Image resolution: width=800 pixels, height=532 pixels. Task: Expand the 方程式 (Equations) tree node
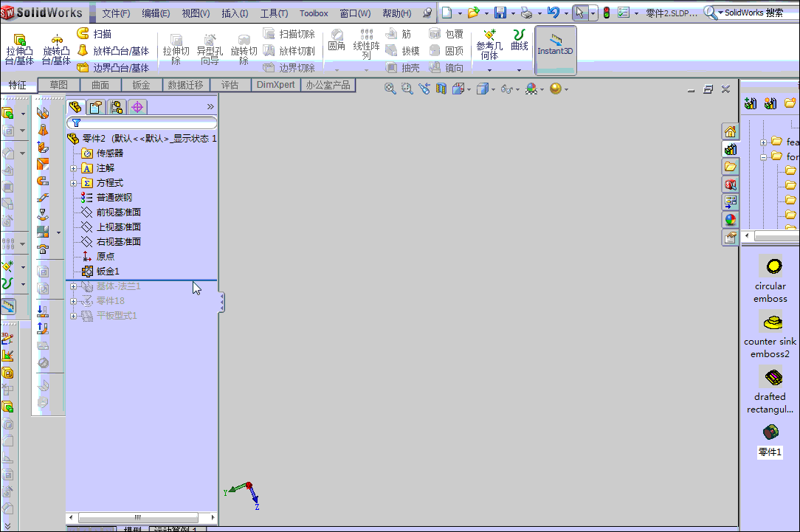pos(73,183)
